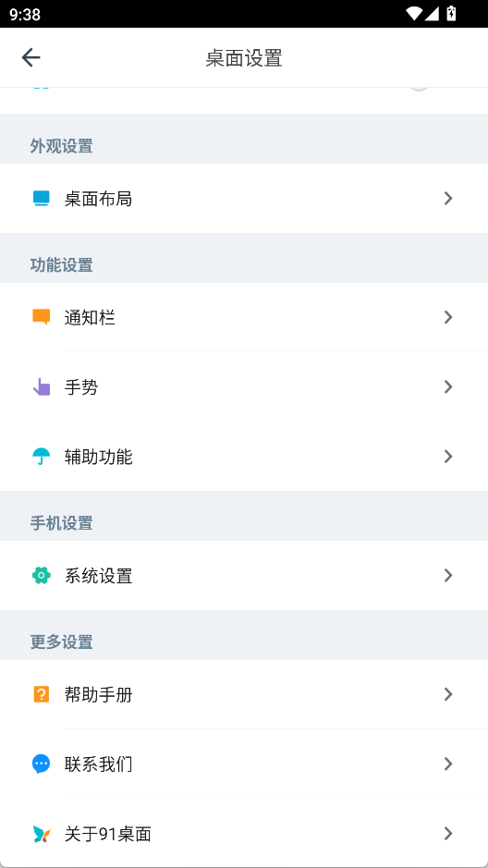Expand 桌面布局 with its chevron arrow
488x868 pixels.
[448, 198]
